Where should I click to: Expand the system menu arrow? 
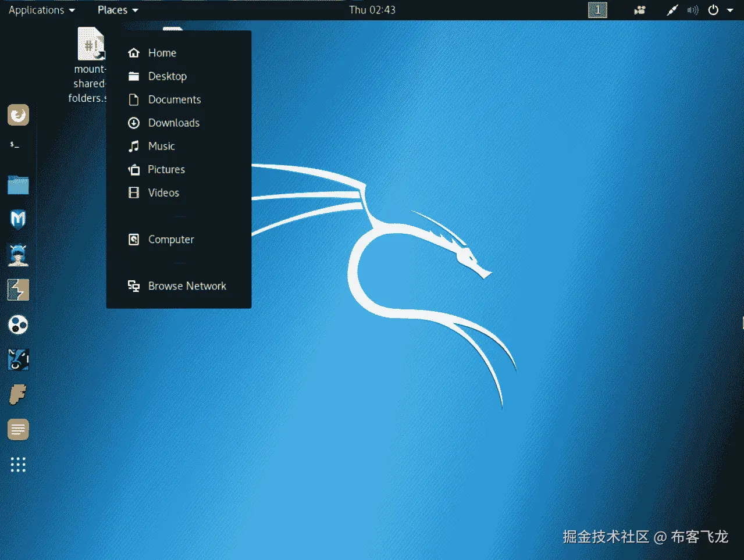point(730,10)
